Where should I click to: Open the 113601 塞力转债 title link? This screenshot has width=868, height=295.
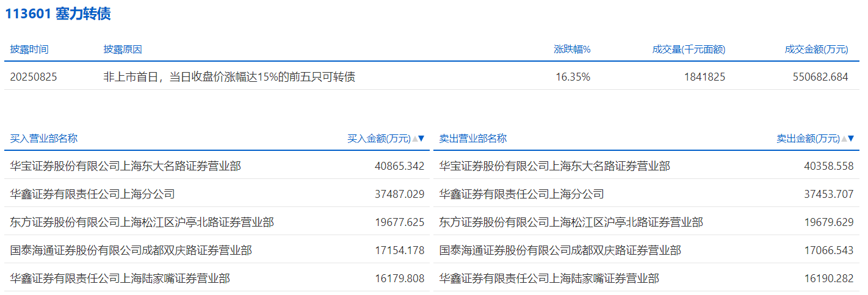coord(58,14)
